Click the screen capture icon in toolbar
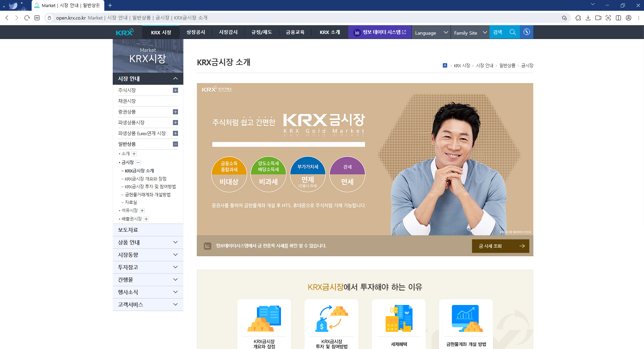This screenshot has width=644, height=349. [608, 18]
